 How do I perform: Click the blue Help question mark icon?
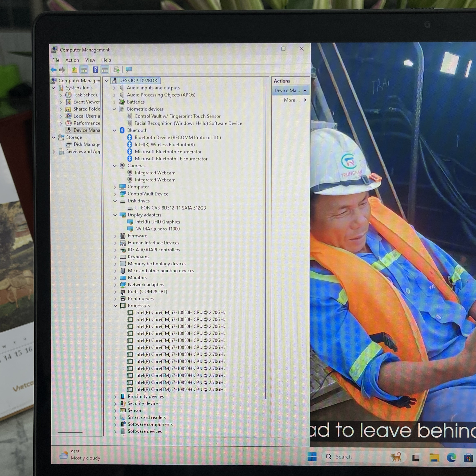(x=95, y=70)
